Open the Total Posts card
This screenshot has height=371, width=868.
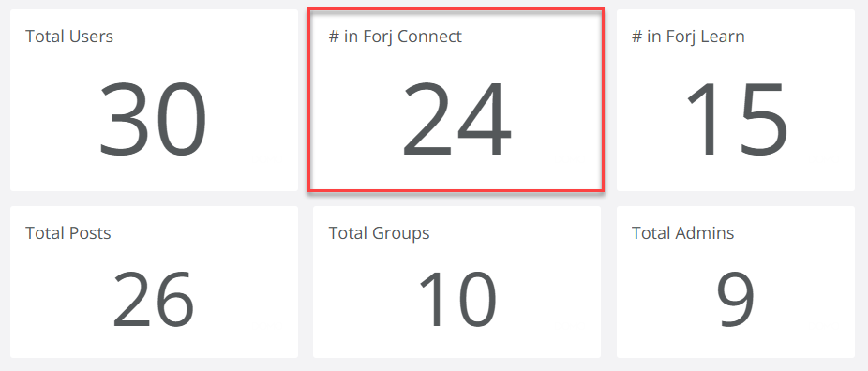tap(154, 282)
